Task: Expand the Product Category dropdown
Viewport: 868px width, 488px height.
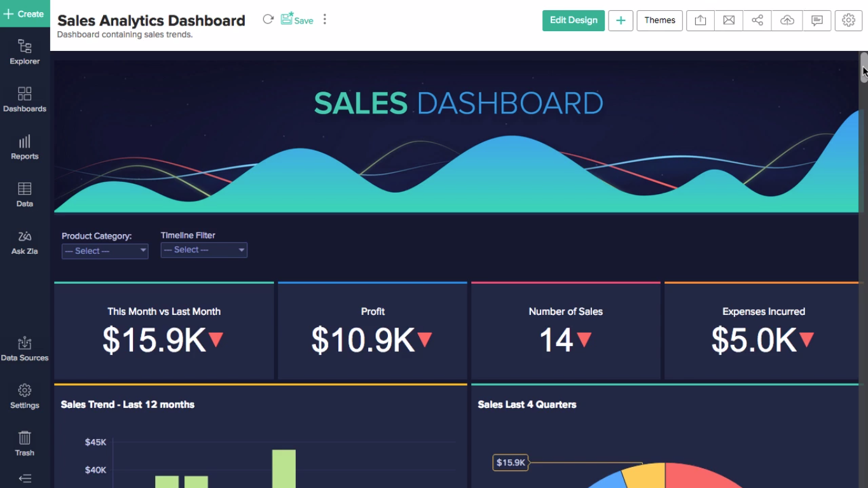Action: (x=104, y=251)
